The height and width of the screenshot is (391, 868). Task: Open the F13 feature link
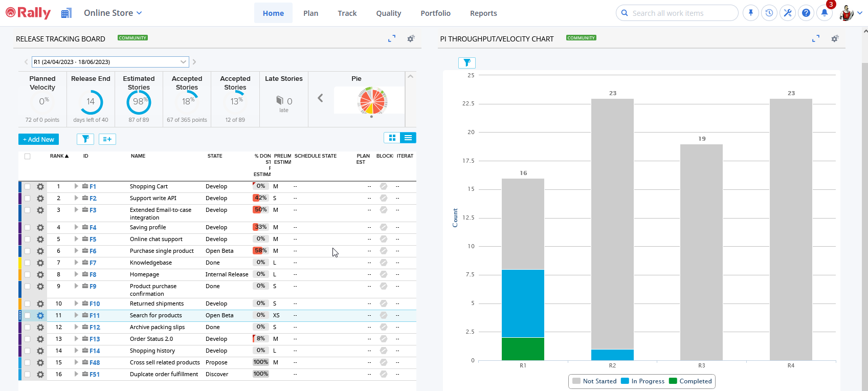click(95, 339)
